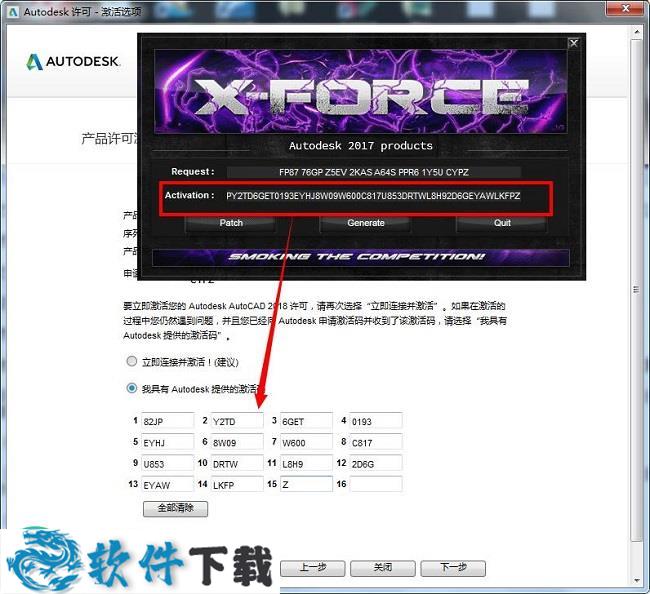Click the vertical scrollbar thumb
650x594 pixels.
[x=636, y=290]
